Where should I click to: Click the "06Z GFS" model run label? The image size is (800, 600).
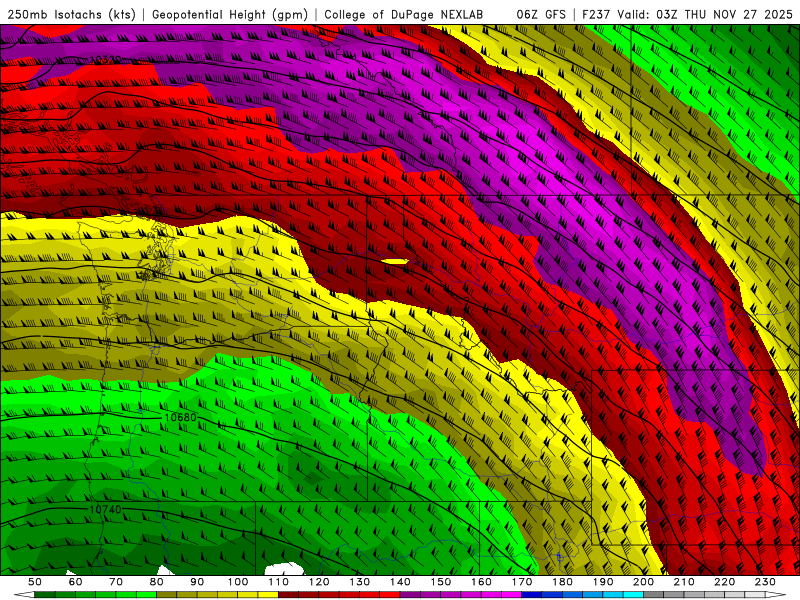541,14
